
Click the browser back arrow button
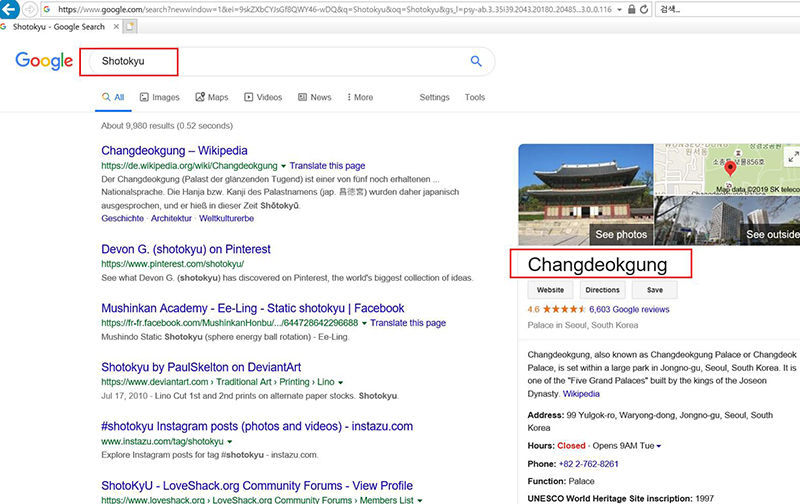tap(9, 9)
